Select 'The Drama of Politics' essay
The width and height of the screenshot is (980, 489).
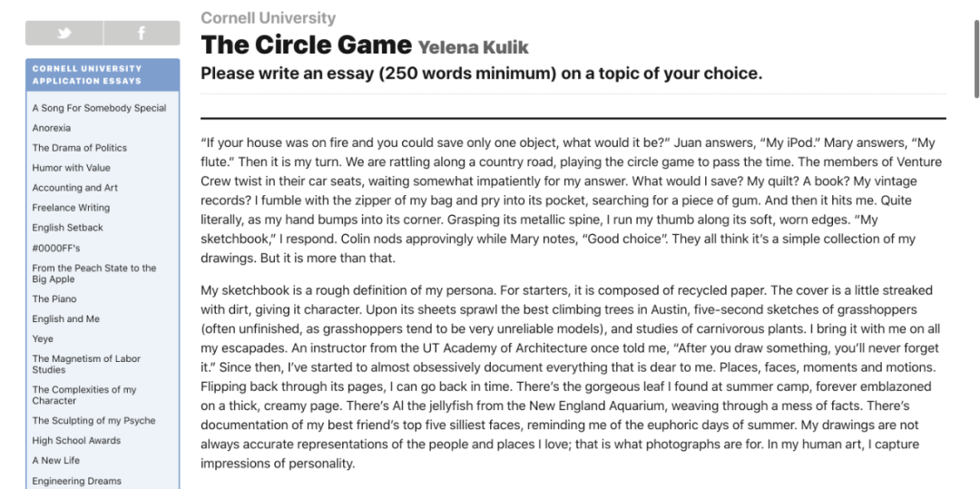point(80,148)
